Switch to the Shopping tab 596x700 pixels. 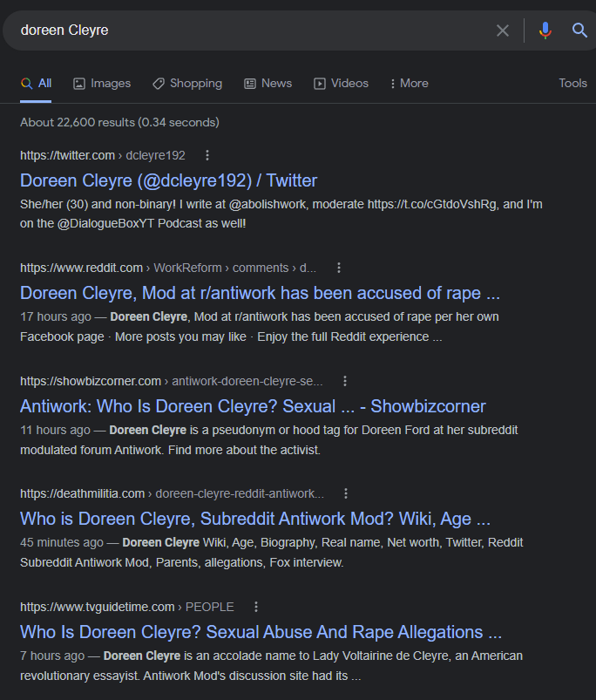[x=187, y=84]
